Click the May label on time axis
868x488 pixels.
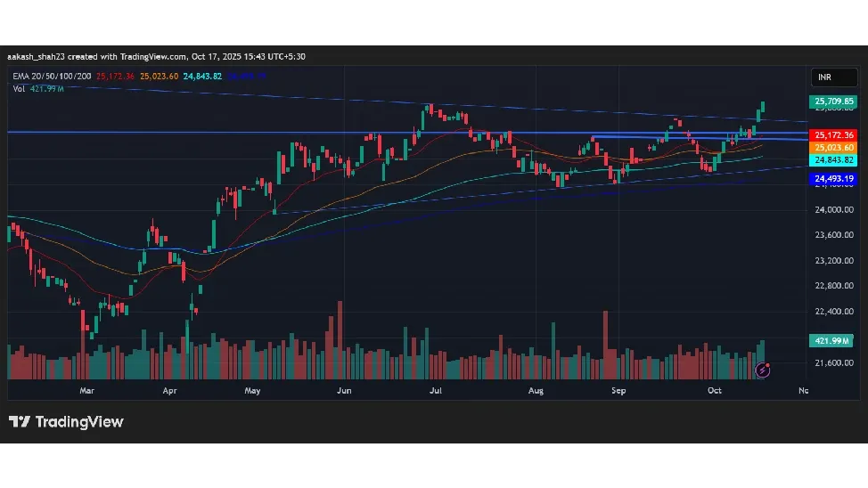252,390
